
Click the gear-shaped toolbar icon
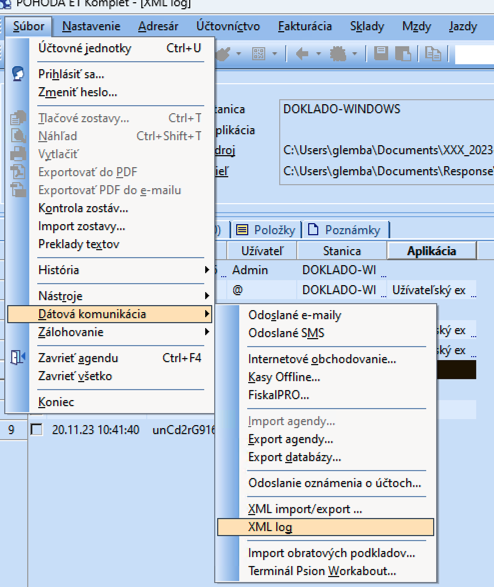click(x=338, y=54)
